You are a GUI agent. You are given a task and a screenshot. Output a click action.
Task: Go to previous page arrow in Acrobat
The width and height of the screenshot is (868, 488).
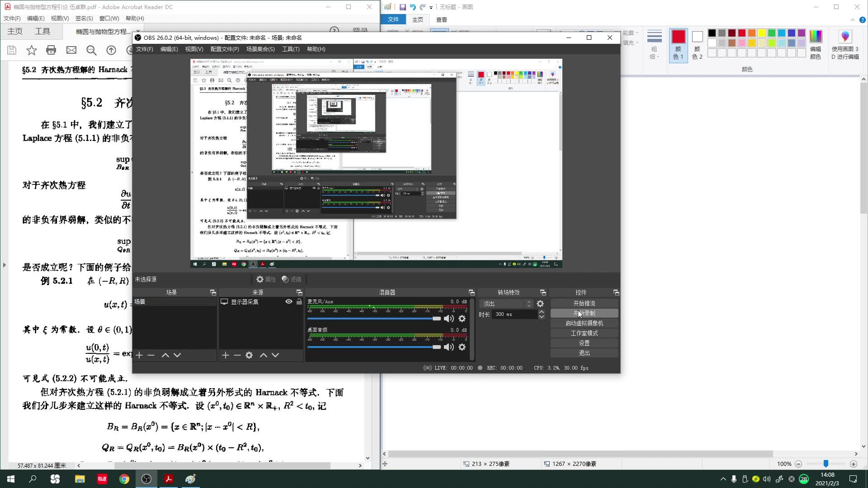(x=111, y=50)
